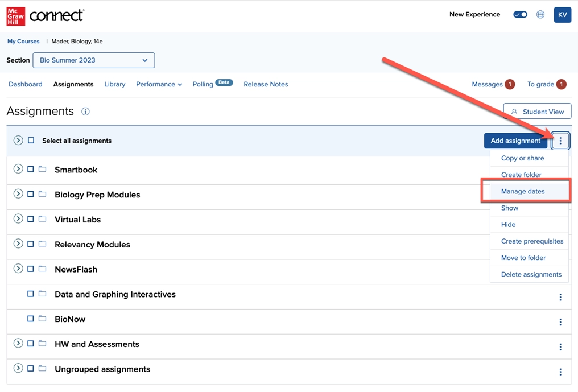The height and width of the screenshot is (392, 578).
Task: Expand the Virtual Labs folder
Action: click(x=18, y=218)
